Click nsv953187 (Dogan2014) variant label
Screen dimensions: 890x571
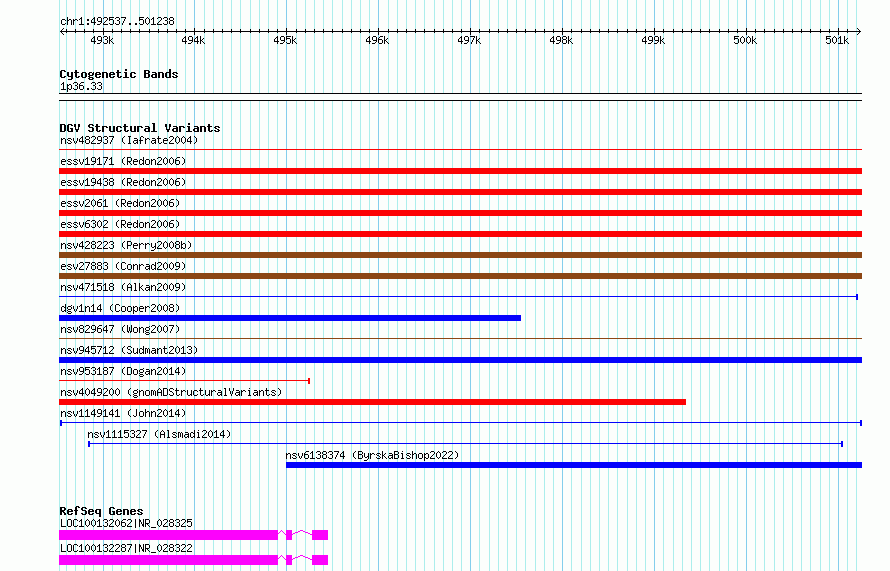[x=123, y=371]
